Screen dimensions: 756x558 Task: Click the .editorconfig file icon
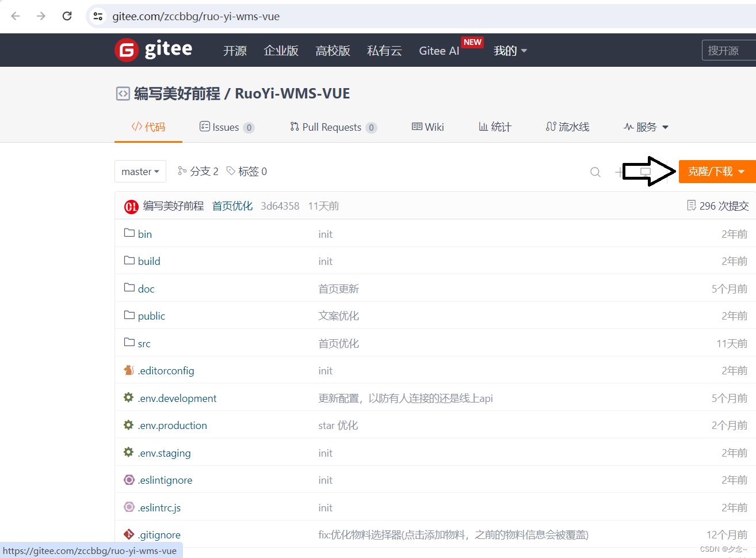[129, 370]
